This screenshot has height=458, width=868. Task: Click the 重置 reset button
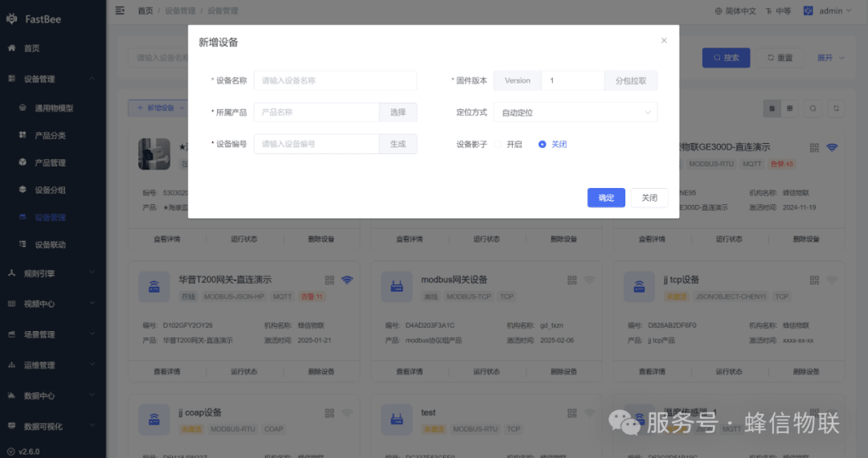[x=780, y=58]
